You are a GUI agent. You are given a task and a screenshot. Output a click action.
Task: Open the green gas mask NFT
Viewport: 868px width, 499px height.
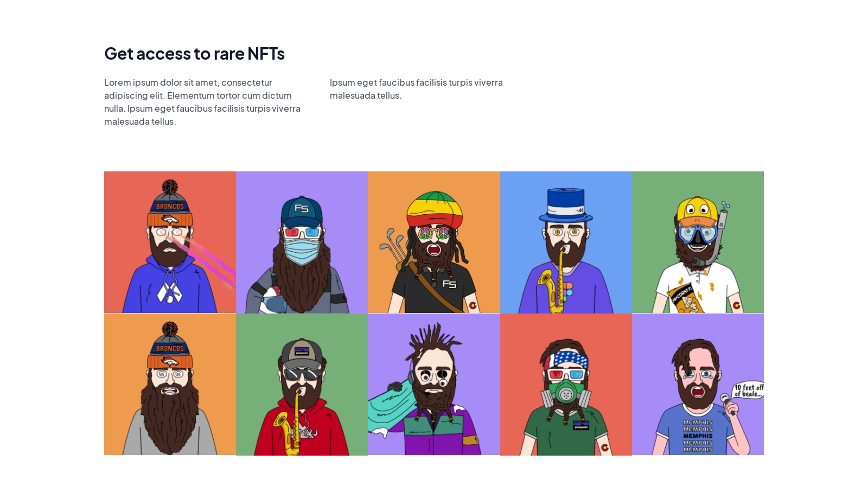[566, 385]
